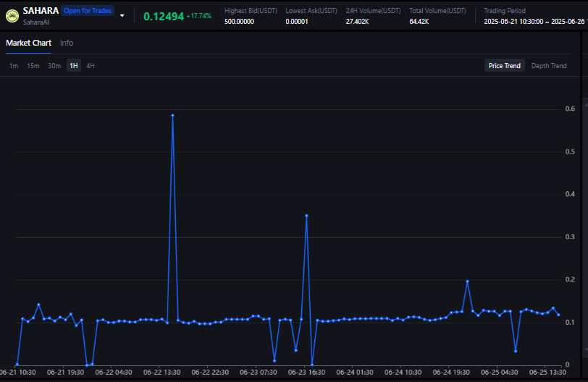Image resolution: width=588 pixels, height=382 pixels.
Task: Select the 15m timeframe
Action: (33, 66)
